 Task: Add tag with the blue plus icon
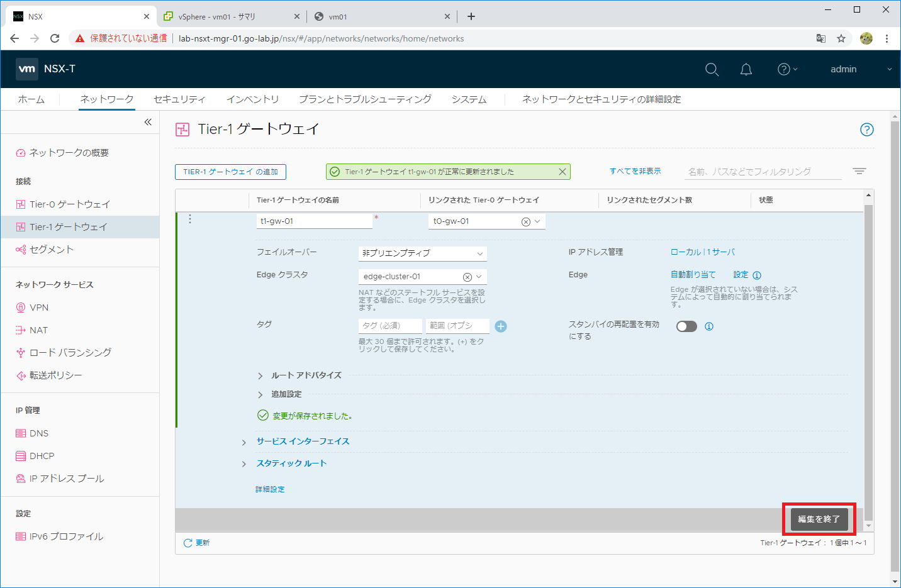501,326
